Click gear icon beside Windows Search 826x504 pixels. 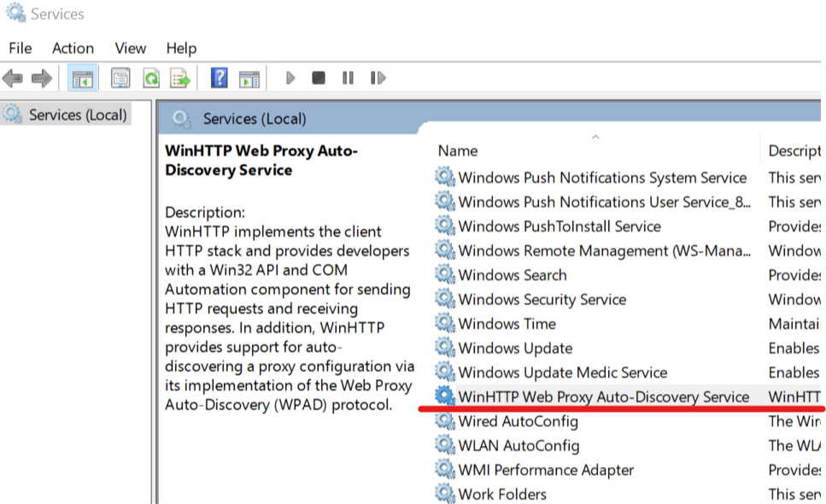445,274
